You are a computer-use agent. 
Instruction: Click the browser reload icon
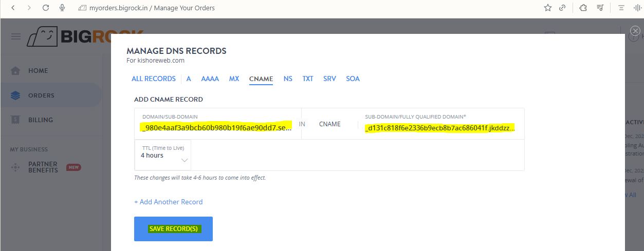46,8
